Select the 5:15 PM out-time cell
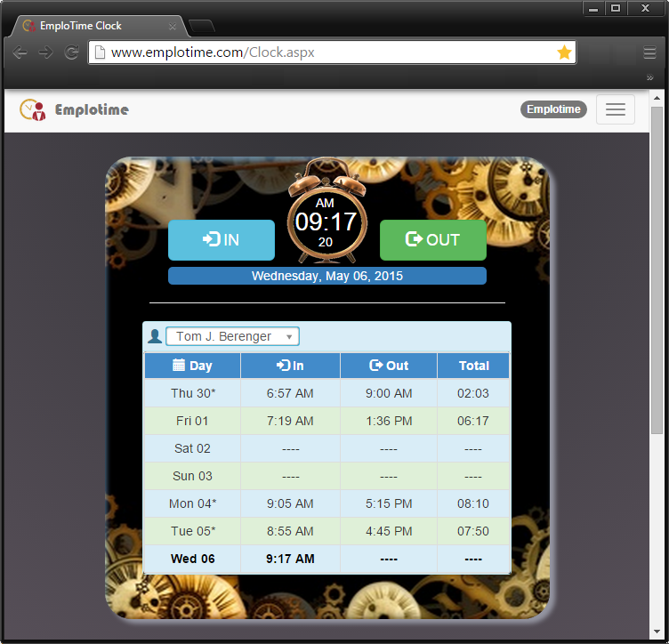 pos(389,503)
